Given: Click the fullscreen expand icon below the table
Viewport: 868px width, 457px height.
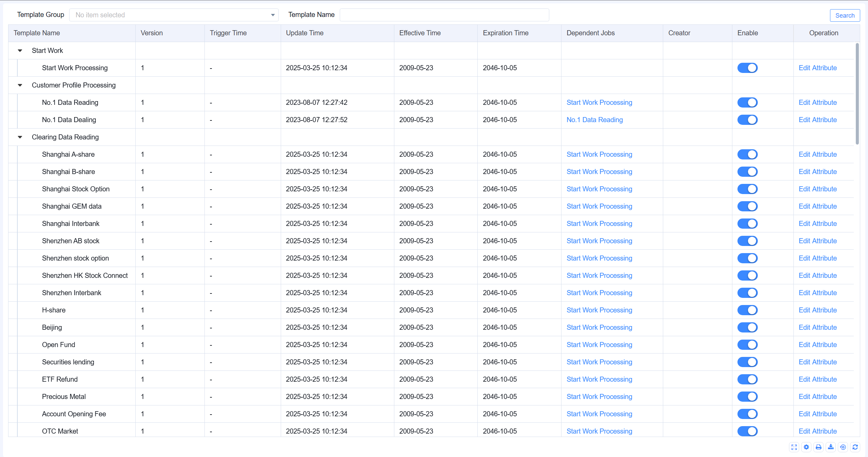Looking at the screenshot, I should pyautogui.click(x=794, y=447).
